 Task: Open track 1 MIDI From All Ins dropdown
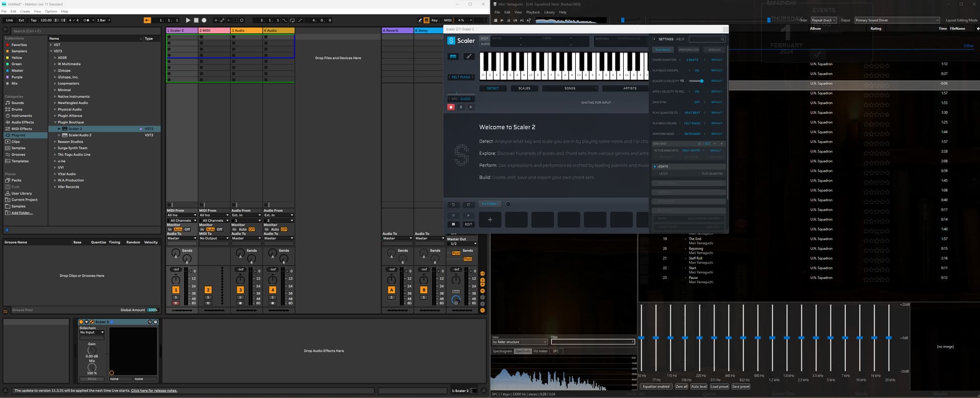(x=182, y=215)
